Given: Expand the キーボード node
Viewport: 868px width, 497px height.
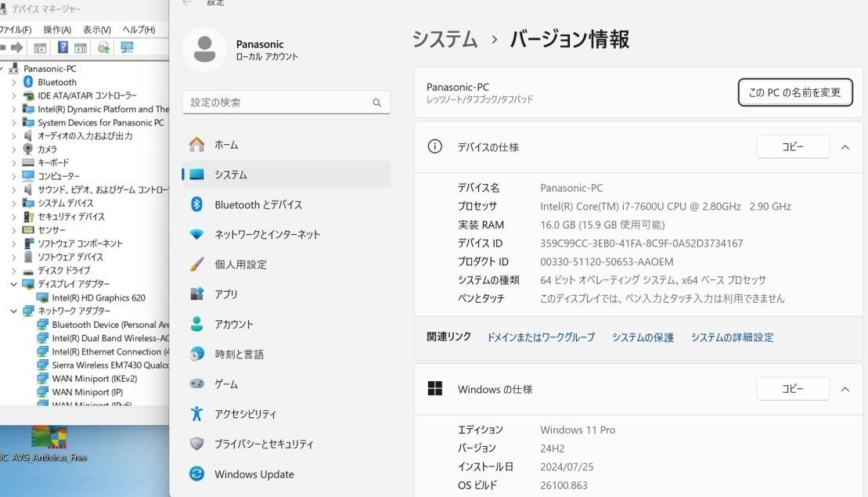Looking at the screenshot, I should [14, 163].
